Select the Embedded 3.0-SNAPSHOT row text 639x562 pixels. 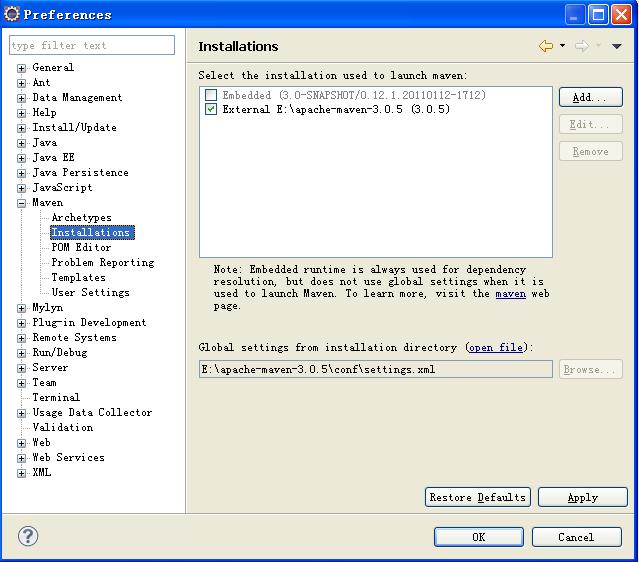[354, 95]
